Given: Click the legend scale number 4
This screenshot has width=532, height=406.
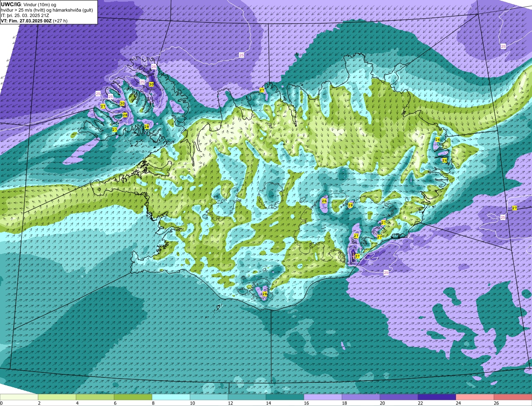Looking at the screenshot, I should coord(77,403).
